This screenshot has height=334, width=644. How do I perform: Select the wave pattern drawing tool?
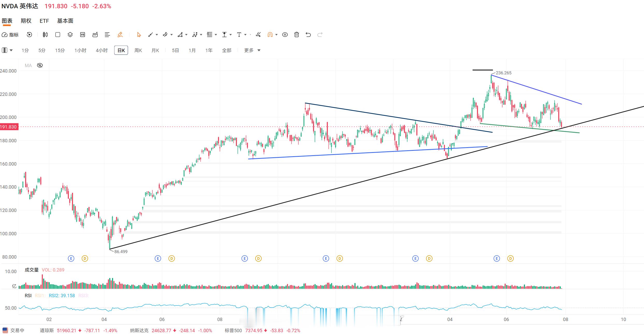pyautogui.click(x=195, y=35)
